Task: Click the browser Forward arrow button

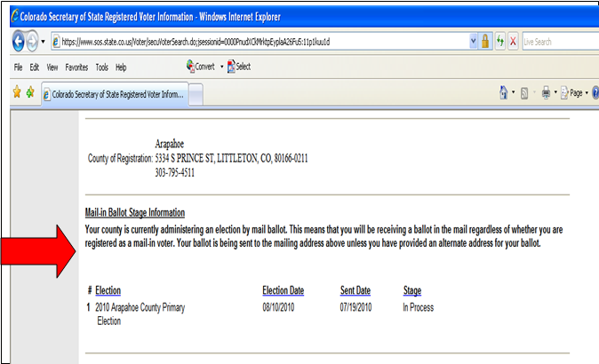Action: coord(32,41)
